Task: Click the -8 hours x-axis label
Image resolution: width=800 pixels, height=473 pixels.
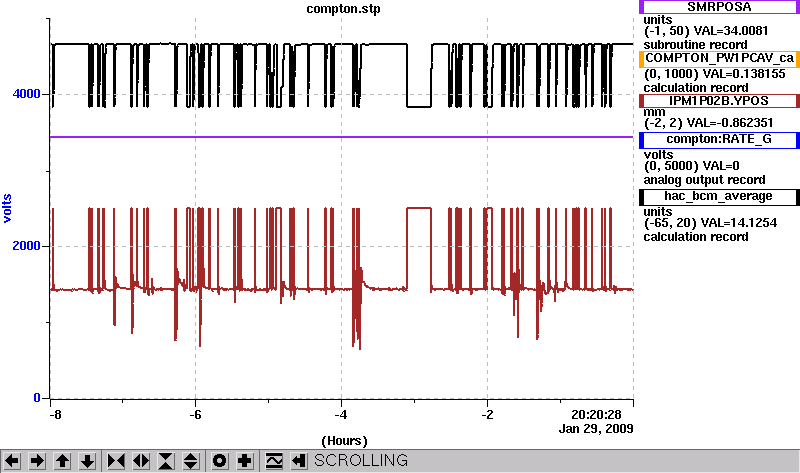Action: click(55, 414)
